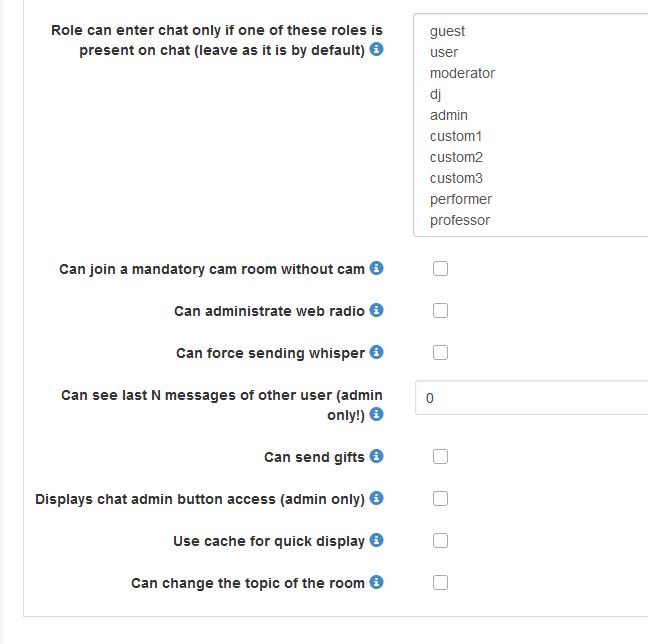Click info icon next to Can send gifts
The width and height of the screenshot is (648, 644).
(x=377, y=457)
